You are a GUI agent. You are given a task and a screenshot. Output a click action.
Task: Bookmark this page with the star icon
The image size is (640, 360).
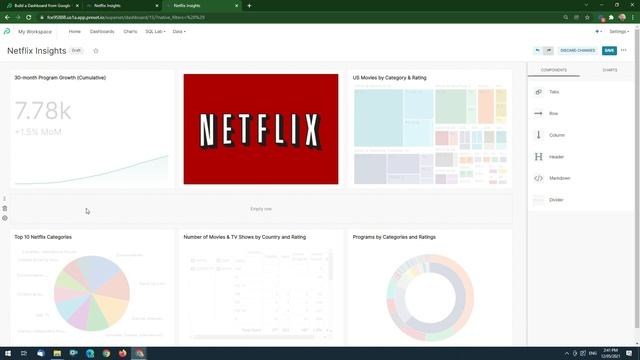pos(587,18)
